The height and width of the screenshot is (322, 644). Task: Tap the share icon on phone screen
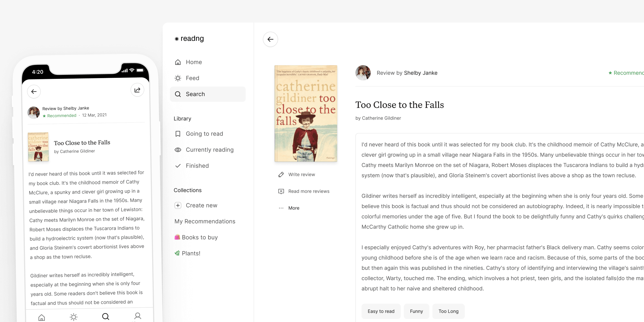137,90
